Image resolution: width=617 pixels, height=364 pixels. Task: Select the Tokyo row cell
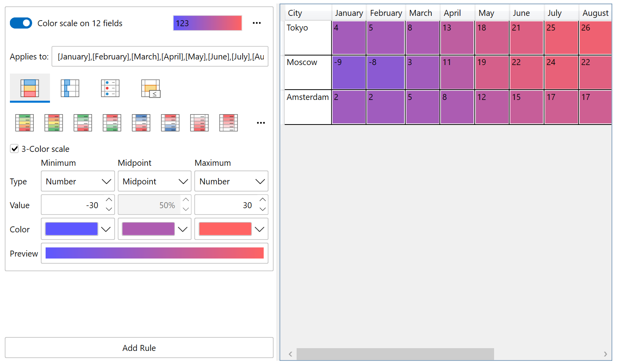click(308, 38)
